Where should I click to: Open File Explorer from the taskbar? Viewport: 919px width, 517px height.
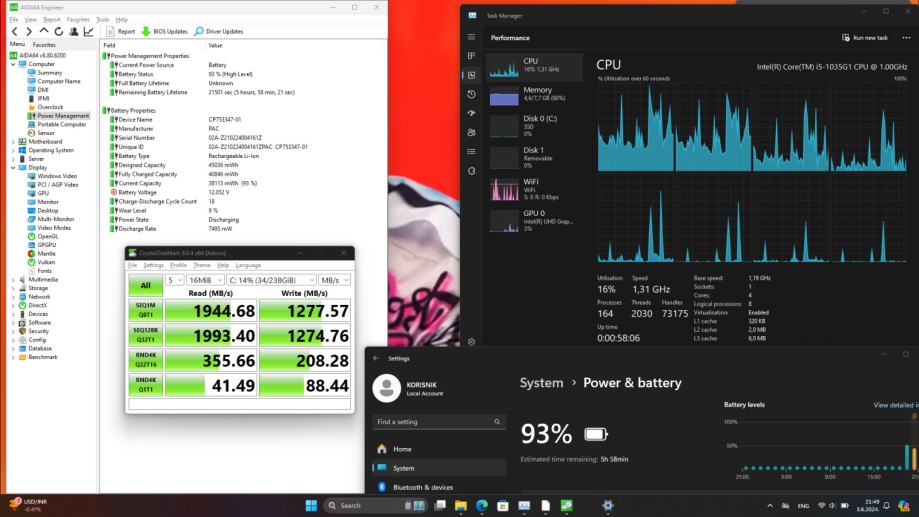coord(461,505)
